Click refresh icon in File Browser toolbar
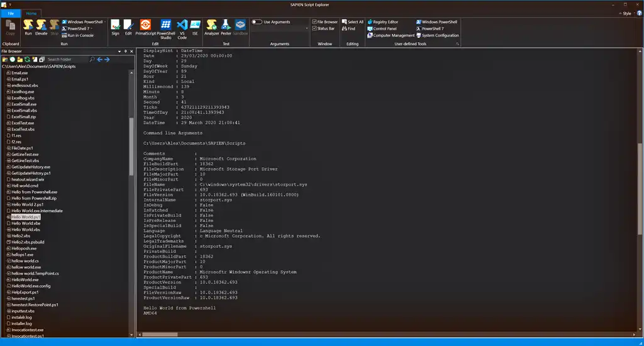The width and height of the screenshot is (644, 346). pyautogui.click(x=27, y=60)
